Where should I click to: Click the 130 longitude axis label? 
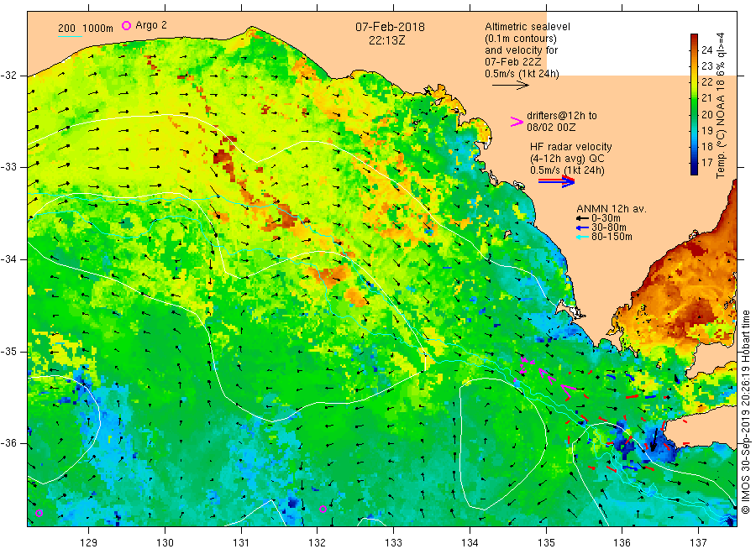coord(165,543)
